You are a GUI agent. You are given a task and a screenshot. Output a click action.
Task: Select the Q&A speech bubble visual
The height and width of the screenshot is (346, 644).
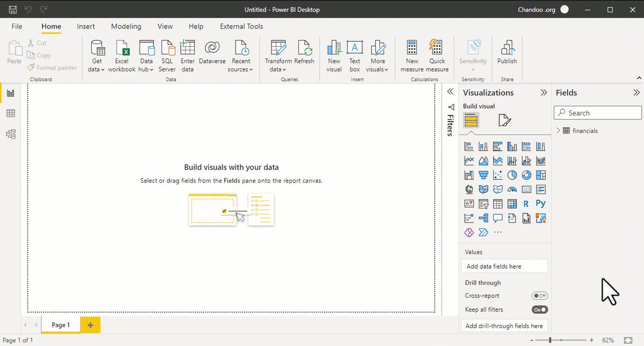(497, 218)
